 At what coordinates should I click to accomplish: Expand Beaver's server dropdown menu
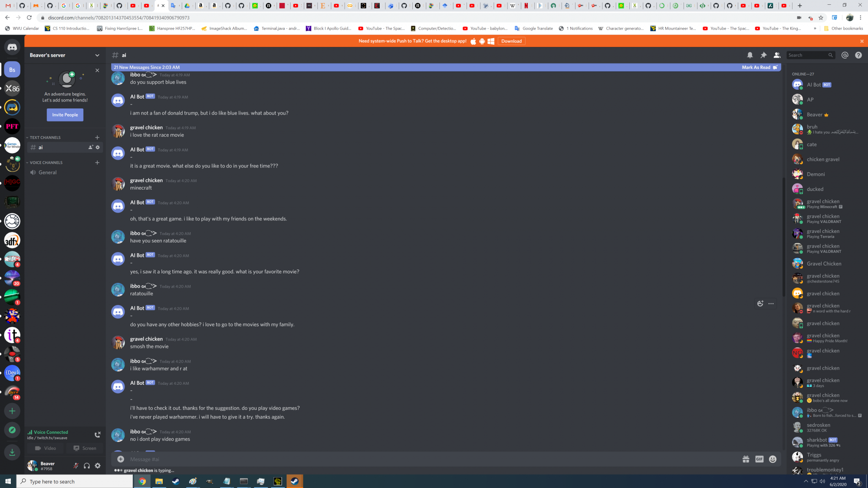coord(97,55)
